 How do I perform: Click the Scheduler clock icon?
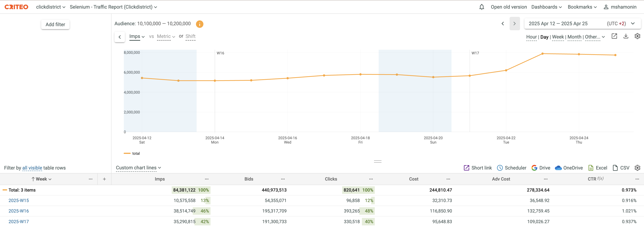click(x=500, y=168)
